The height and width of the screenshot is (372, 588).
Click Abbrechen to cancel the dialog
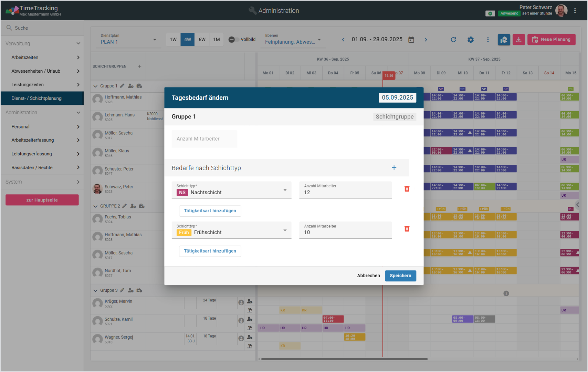pos(368,276)
